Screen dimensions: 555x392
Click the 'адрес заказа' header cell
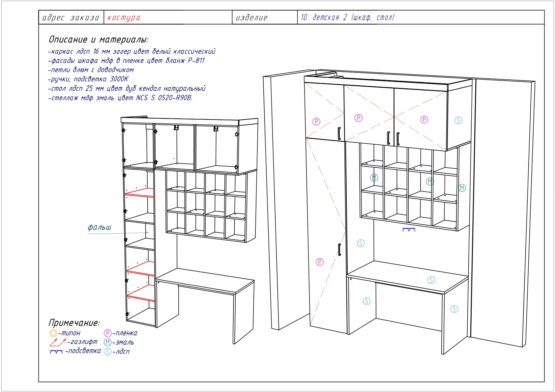pyautogui.click(x=71, y=17)
